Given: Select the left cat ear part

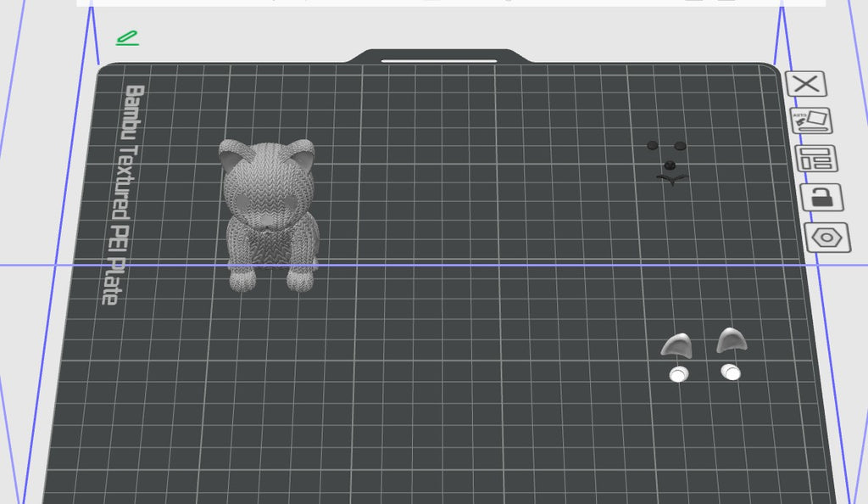Looking at the screenshot, I should [x=677, y=345].
